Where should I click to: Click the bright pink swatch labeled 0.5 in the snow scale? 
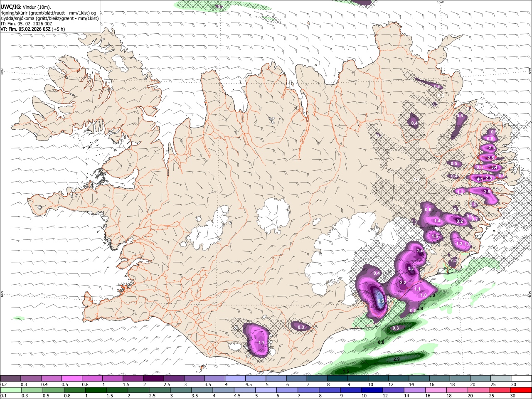pyautogui.click(x=72, y=378)
